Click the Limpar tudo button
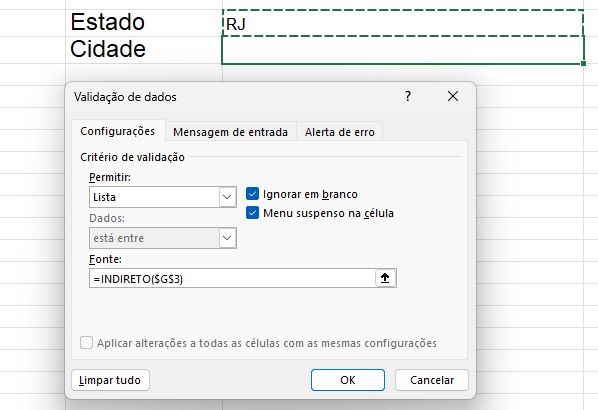 [110, 380]
